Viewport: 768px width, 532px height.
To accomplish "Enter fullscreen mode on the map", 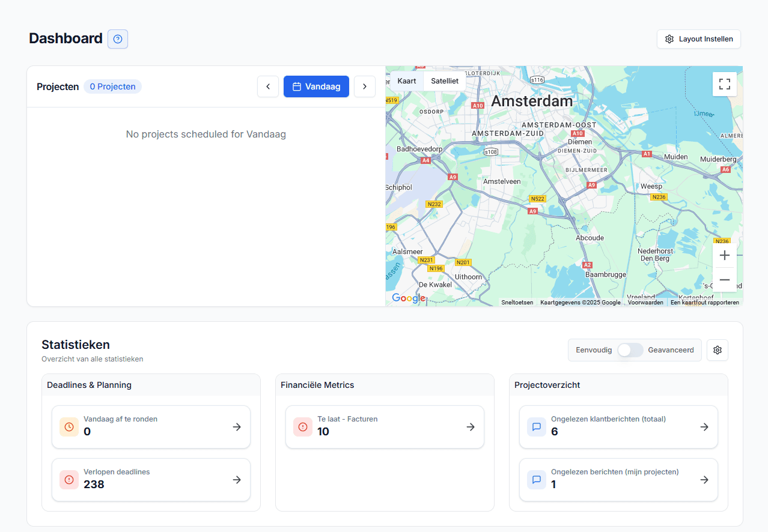I will (724, 84).
